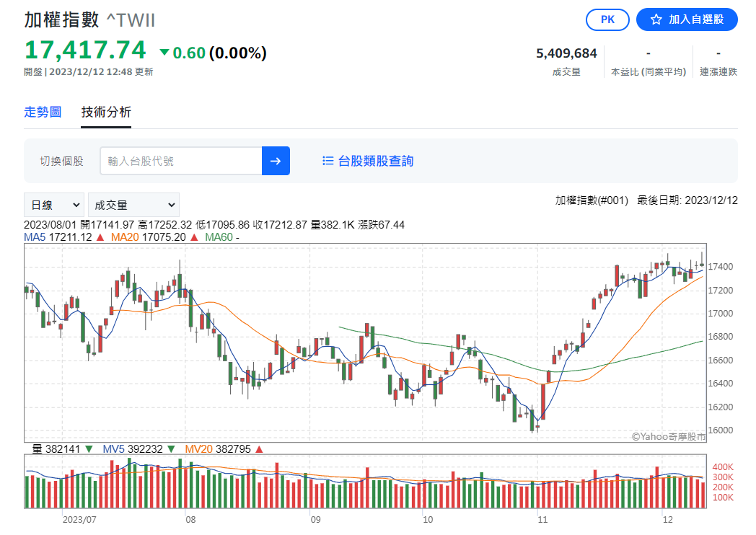756x535 pixels.
Task: Click the red triangle after MA20 value
Action: pos(195,236)
